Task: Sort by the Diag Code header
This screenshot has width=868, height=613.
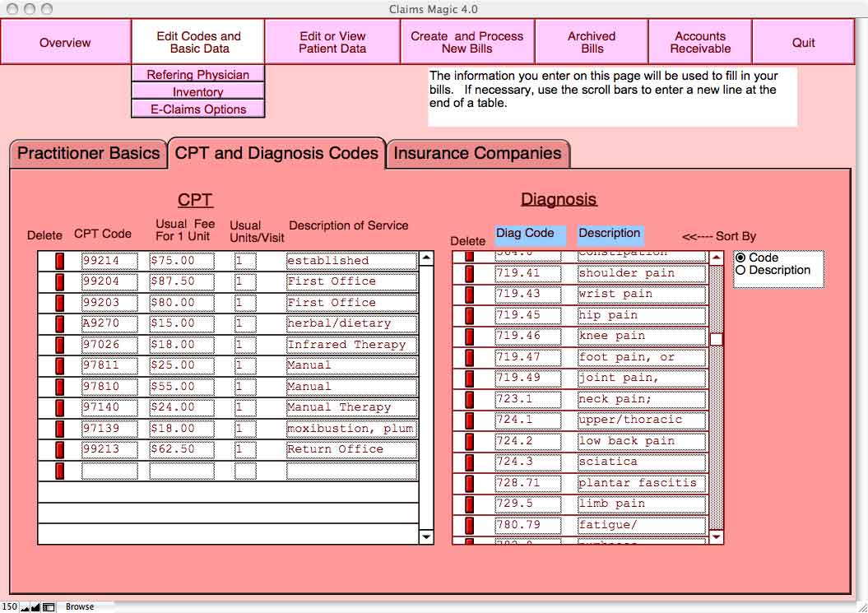Action: [531, 234]
